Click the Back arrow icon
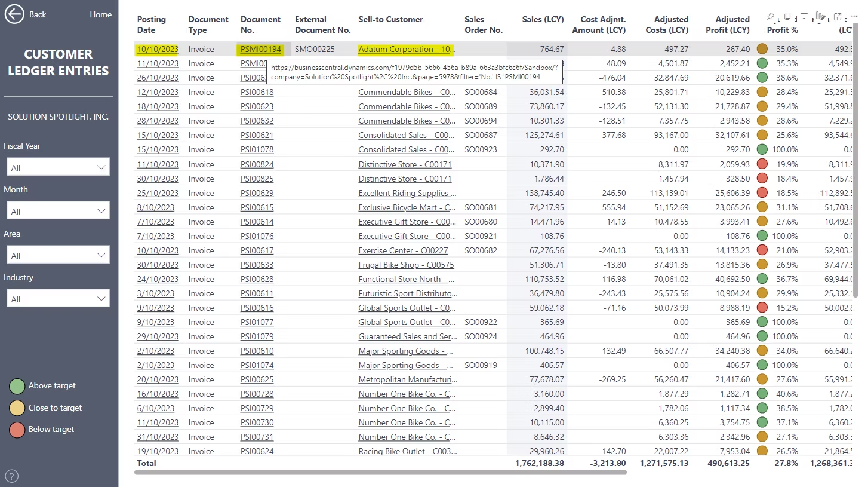Screen dimensions: 868x487 tap(14, 14)
